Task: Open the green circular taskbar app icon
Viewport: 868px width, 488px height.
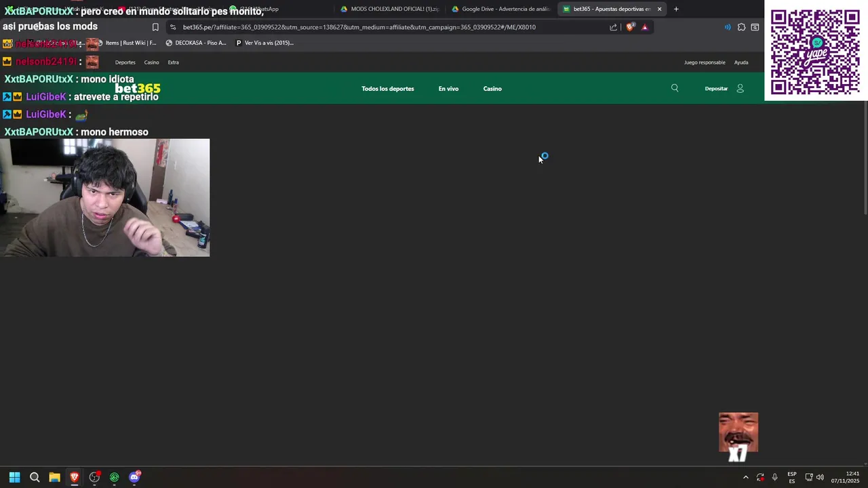Action: pyautogui.click(x=114, y=477)
